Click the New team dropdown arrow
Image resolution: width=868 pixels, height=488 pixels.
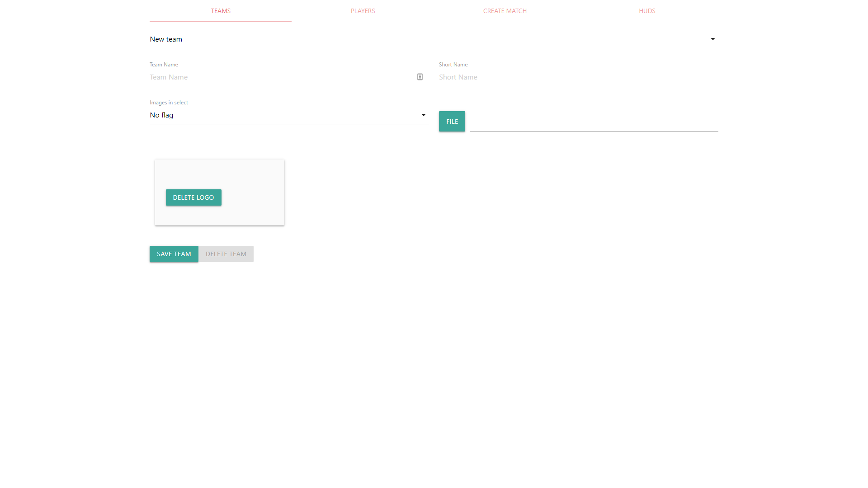(712, 39)
